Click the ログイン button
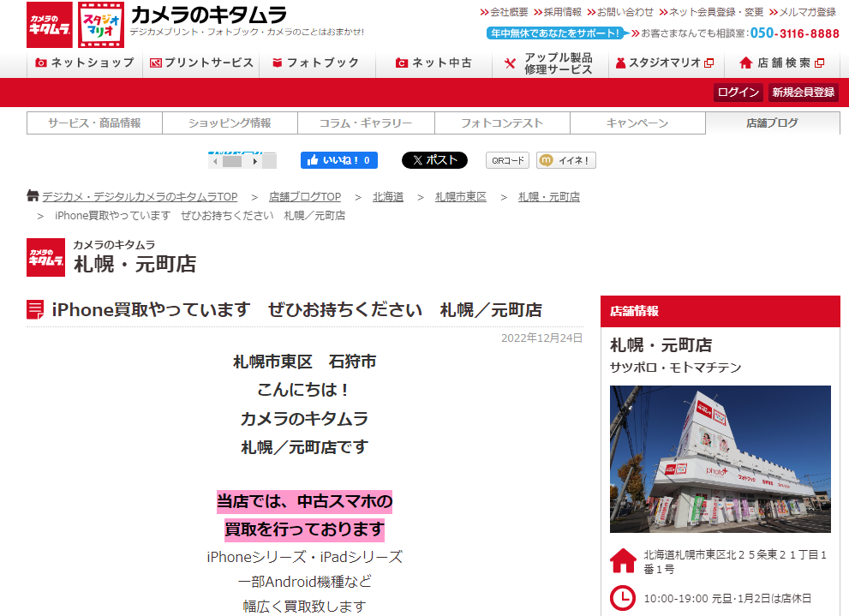849x616 pixels. coord(738,93)
